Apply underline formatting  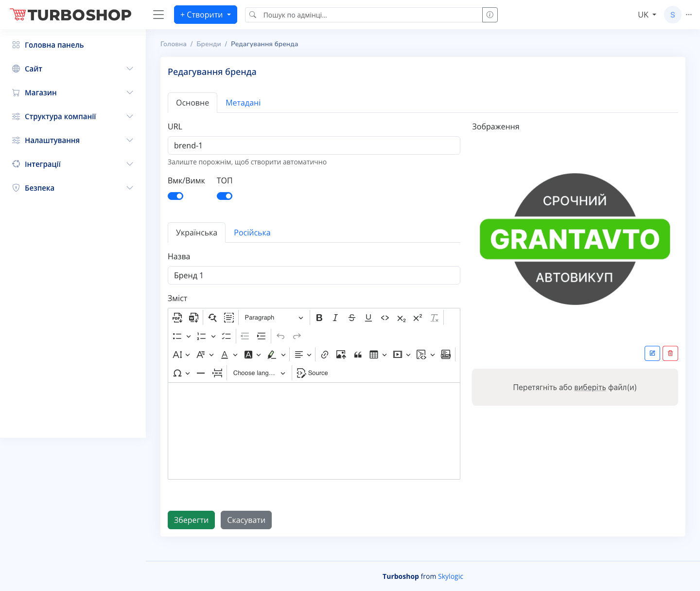(368, 318)
